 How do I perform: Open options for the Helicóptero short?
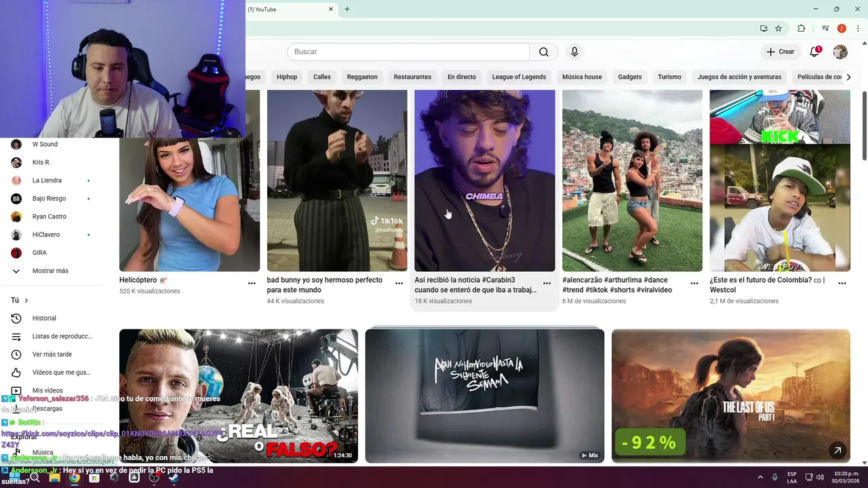[x=252, y=283]
